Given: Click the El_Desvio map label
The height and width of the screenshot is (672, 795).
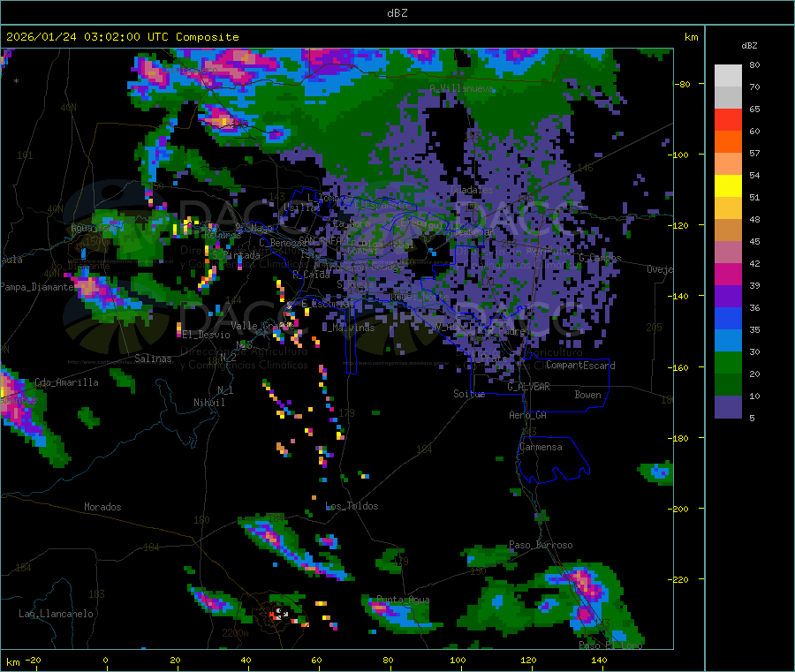Looking at the screenshot, I should 206,335.
